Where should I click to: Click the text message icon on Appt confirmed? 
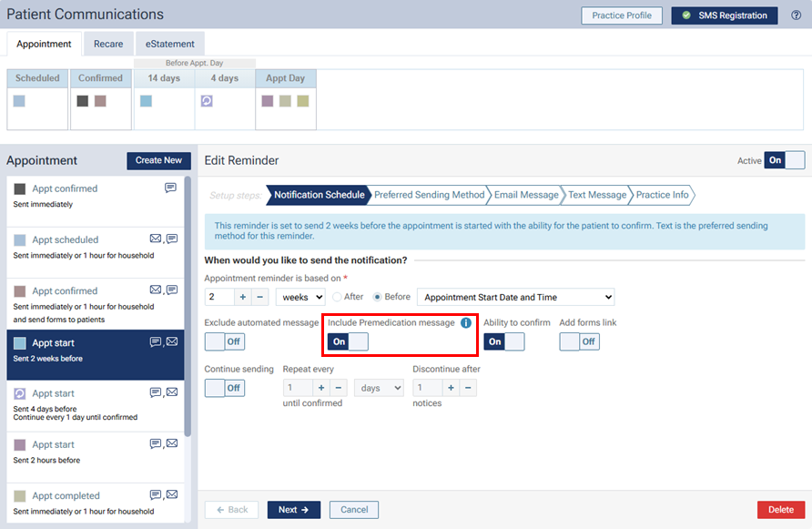tap(170, 188)
